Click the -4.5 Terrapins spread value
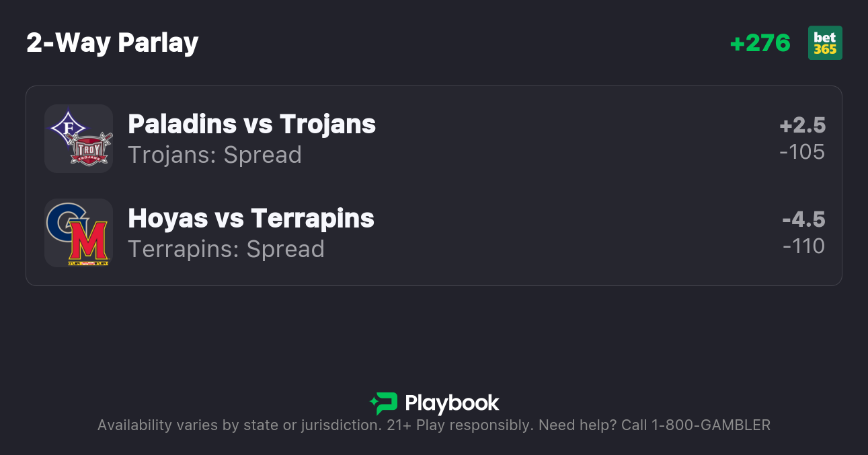Viewport: 868px width, 455px height. click(803, 220)
